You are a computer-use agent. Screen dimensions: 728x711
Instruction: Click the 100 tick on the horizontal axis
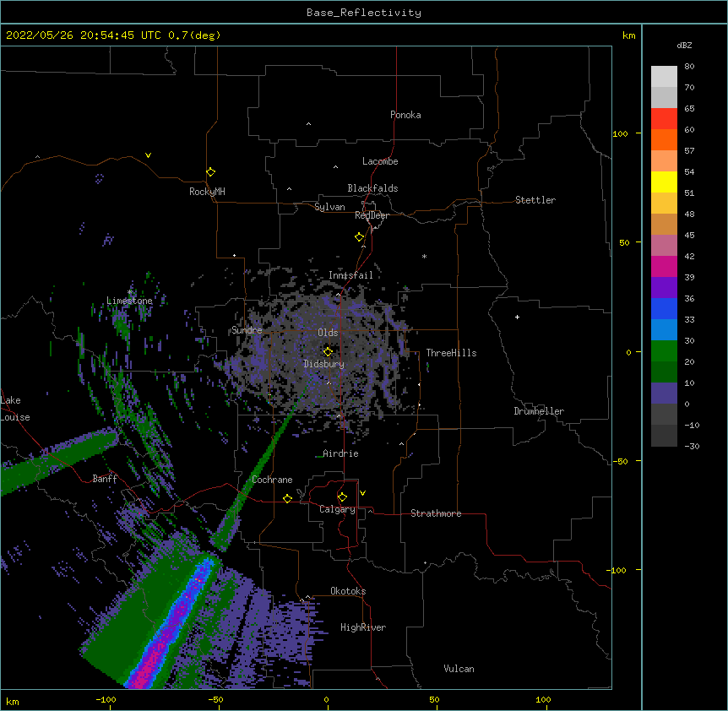tap(543, 699)
